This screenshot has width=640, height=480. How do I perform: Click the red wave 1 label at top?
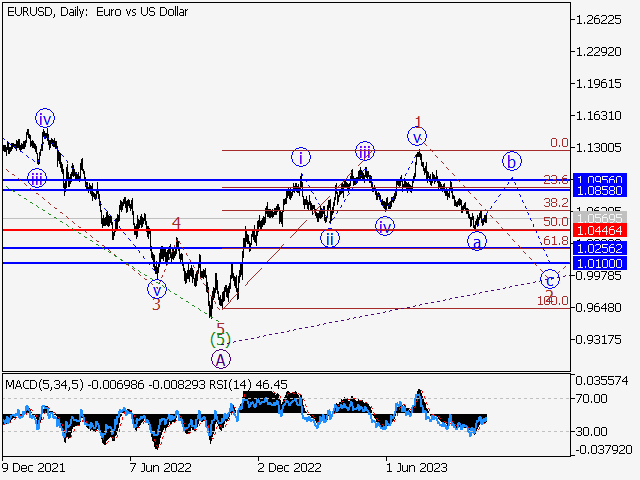[x=418, y=122]
